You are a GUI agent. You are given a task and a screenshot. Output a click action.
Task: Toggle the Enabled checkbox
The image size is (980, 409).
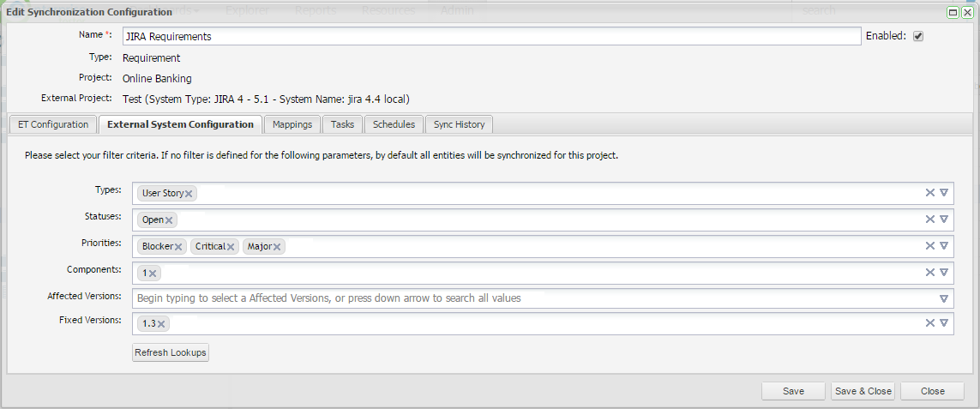point(917,36)
